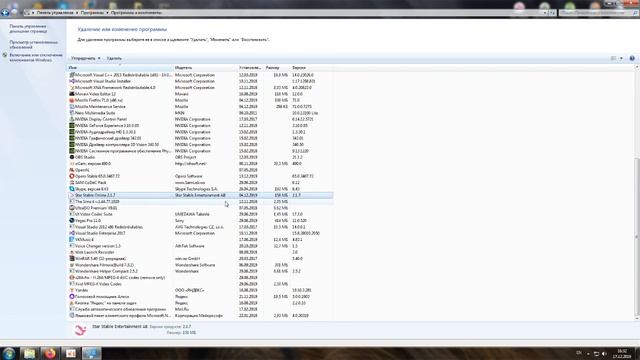Click the Alice voice assistant row icon
This screenshot has width=640, height=360.
coord(72,297)
